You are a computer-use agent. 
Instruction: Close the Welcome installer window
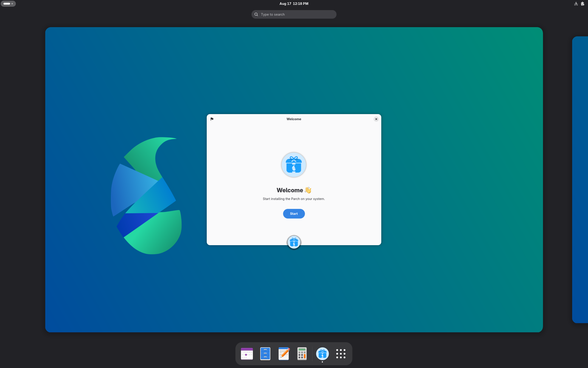pyautogui.click(x=376, y=119)
